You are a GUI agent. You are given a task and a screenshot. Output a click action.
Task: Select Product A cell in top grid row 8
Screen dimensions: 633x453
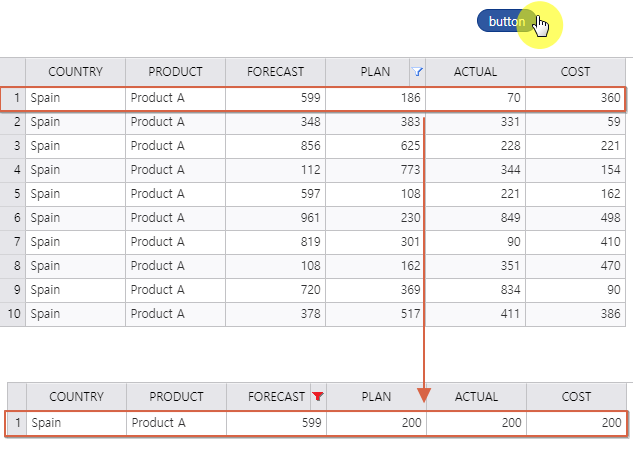pos(175,266)
